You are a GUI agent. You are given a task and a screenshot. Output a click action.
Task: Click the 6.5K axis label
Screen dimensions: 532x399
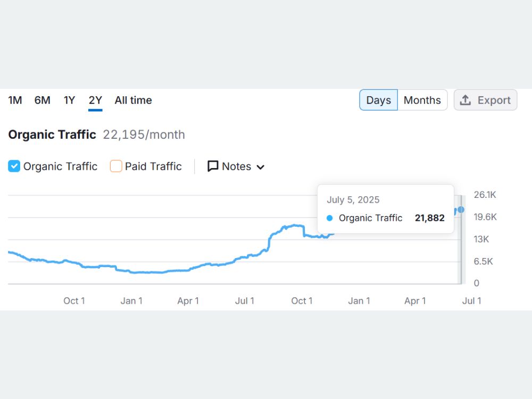pyautogui.click(x=483, y=261)
